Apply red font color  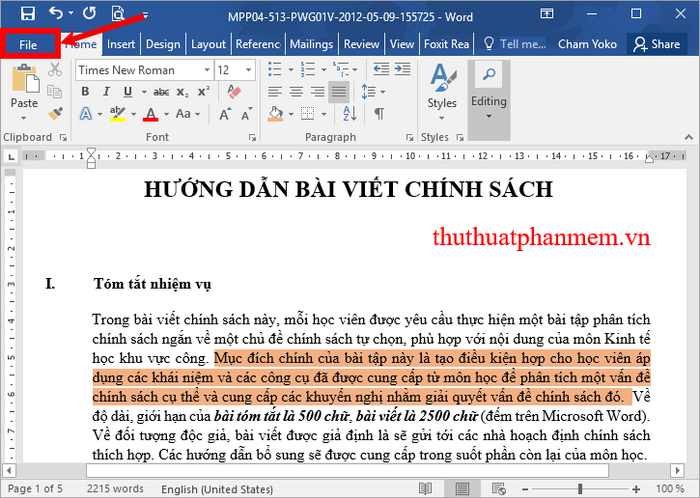(x=151, y=114)
